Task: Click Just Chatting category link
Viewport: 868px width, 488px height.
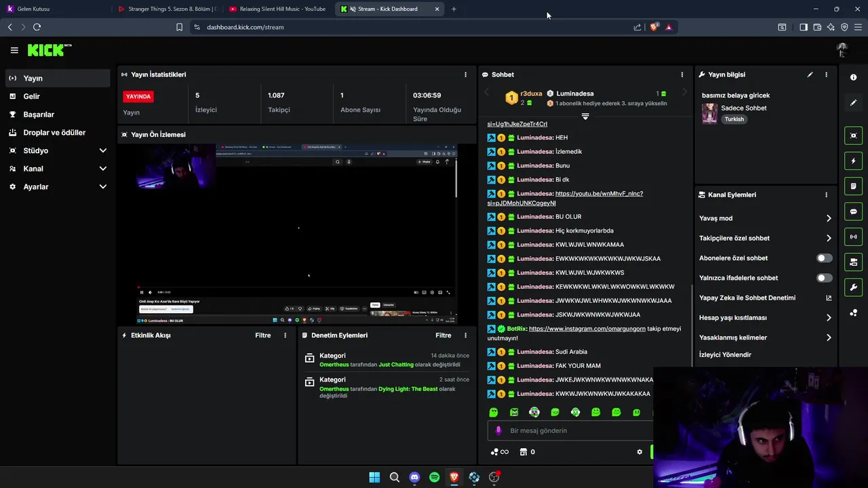Action: 396,365
